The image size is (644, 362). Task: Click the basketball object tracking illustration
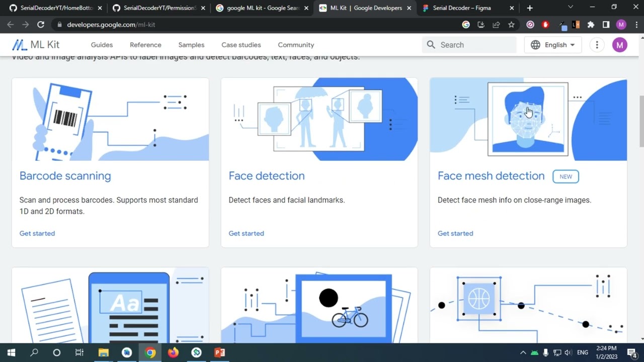[x=528, y=306]
